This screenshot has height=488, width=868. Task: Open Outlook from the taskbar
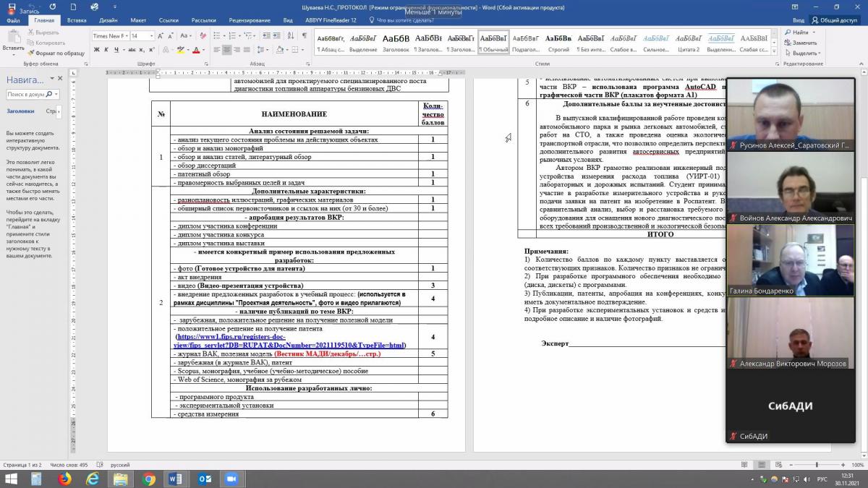(204, 479)
